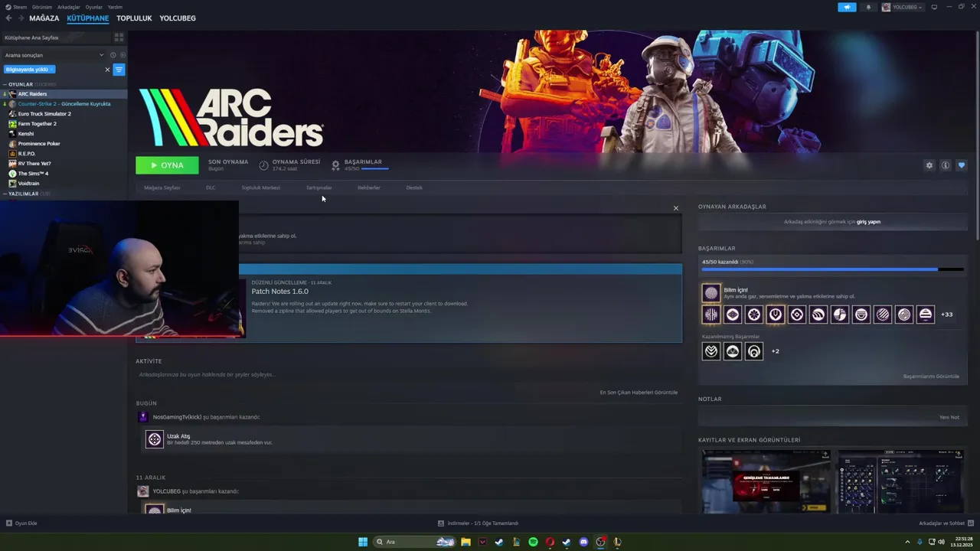Open the Windows Start menu
This screenshot has height=551, width=980.
pos(363,542)
